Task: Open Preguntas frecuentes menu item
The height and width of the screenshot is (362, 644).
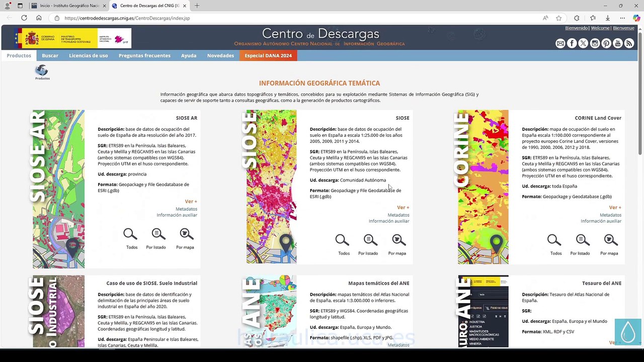Action: pyautogui.click(x=144, y=56)
